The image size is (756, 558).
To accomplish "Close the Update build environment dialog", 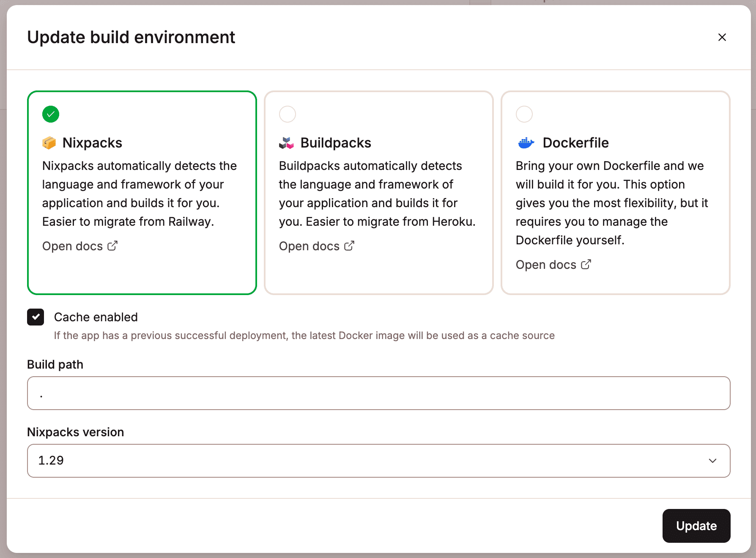I will (x=722, y=37).
